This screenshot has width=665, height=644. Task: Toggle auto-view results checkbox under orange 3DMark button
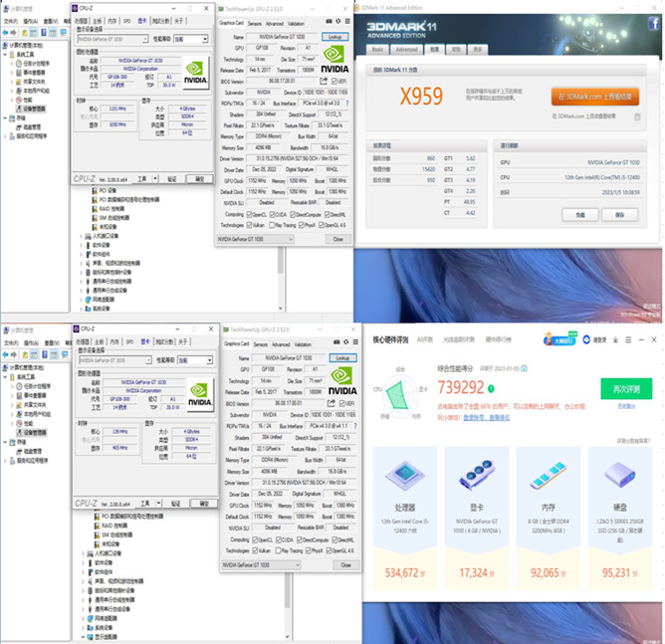click(x=637, y=117)
